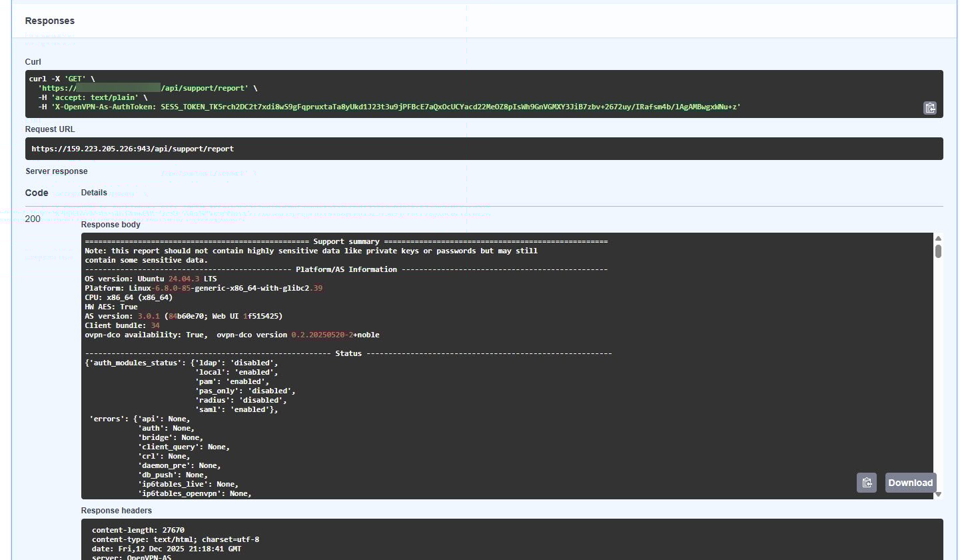Viewport: 980px width, 560px height.
Task: Click the Responses section heading
Action: point(49,21)
